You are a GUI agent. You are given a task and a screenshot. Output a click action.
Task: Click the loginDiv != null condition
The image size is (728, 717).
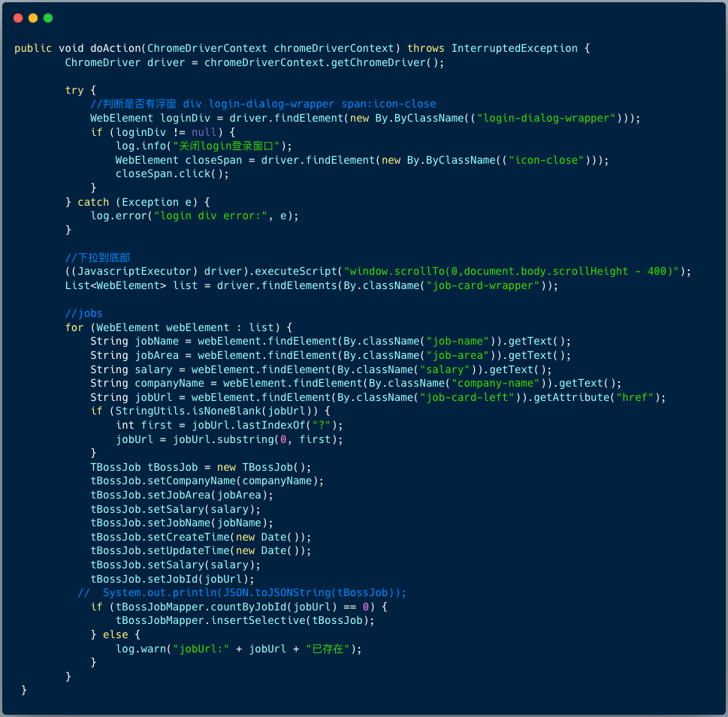(166, 132)
